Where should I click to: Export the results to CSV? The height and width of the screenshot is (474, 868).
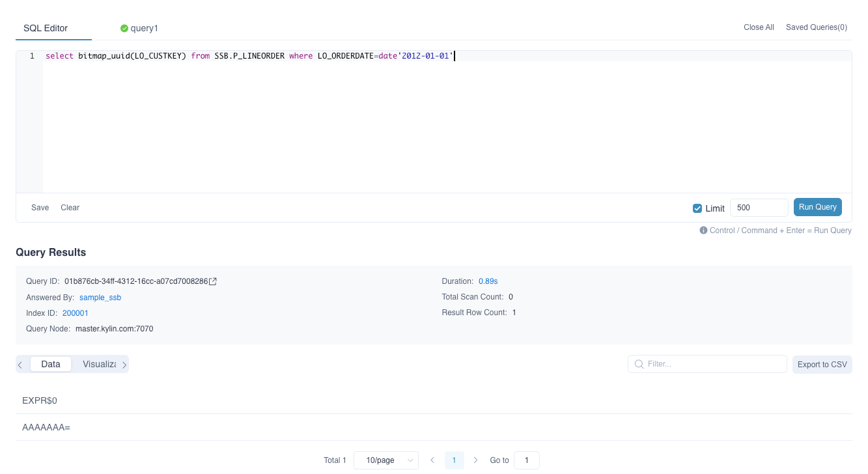822,365
